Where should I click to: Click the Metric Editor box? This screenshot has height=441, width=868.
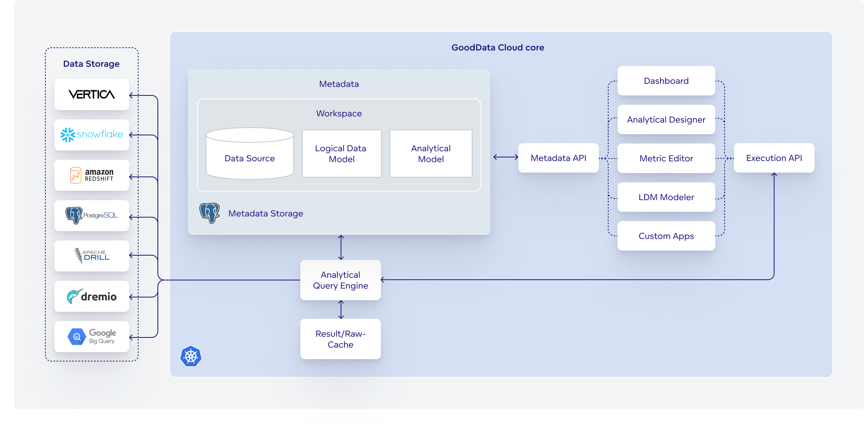tap(666, 158)
